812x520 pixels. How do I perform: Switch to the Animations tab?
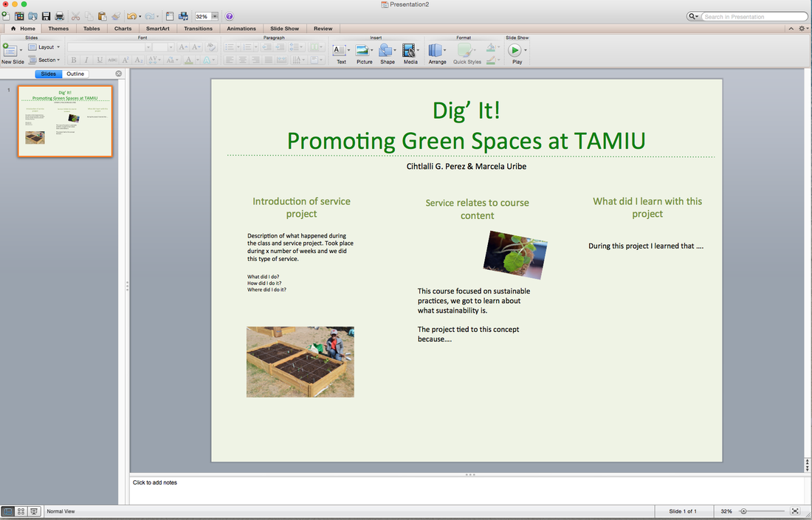pyautogui.click(x=241, y=29)
